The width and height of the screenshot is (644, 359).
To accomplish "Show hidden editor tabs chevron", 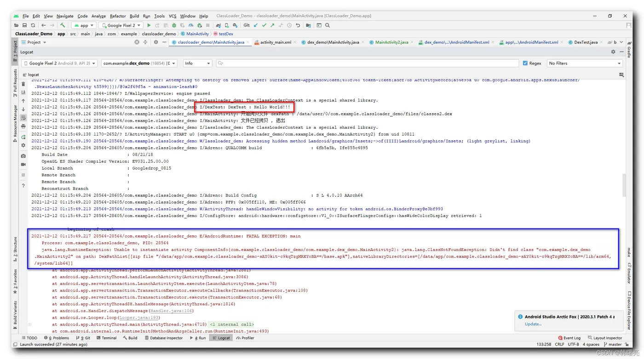I will [622, 42].
